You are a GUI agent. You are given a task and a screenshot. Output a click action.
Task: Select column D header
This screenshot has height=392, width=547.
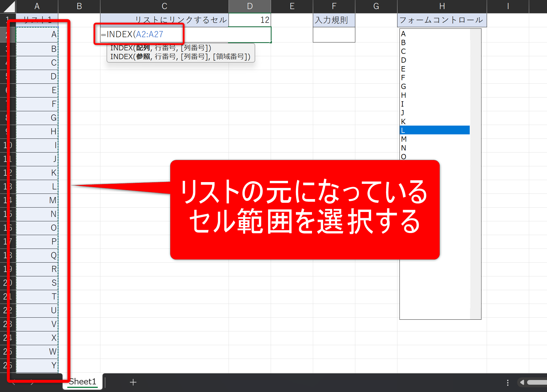click(x=250, y=6)
